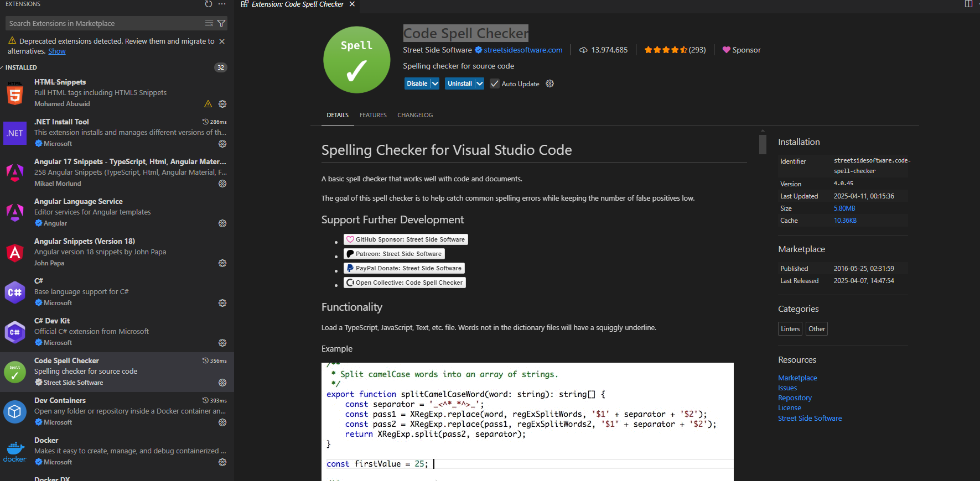Close the Code Spell Checker extension tab
The height and width of the screenshot is (481, 980).
(x=352, y=4)
